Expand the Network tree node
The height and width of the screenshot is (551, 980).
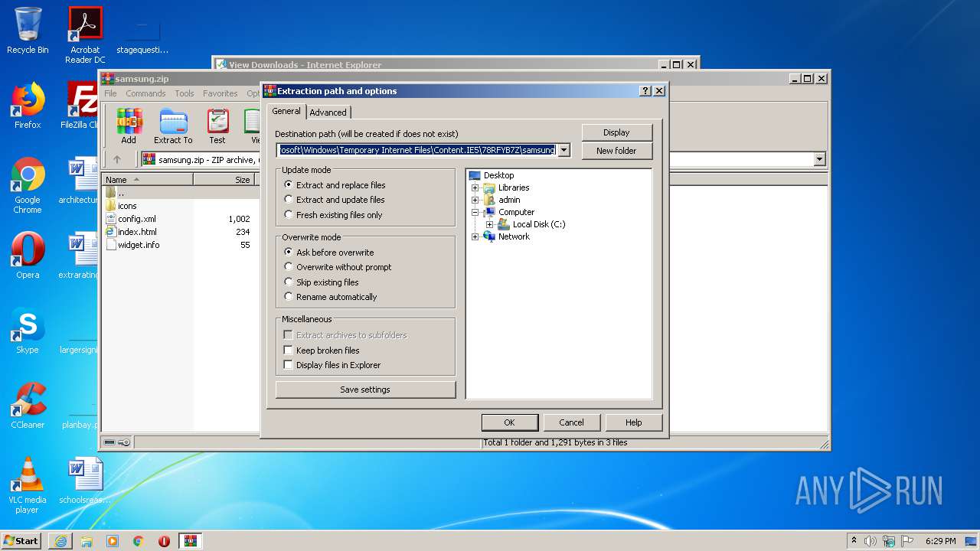tap(475, 236)
